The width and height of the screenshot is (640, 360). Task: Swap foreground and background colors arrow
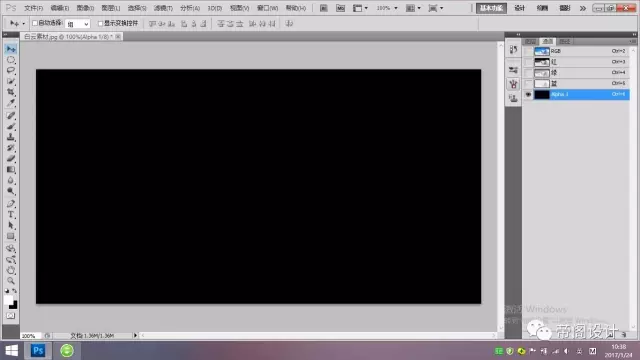[15, 291]
